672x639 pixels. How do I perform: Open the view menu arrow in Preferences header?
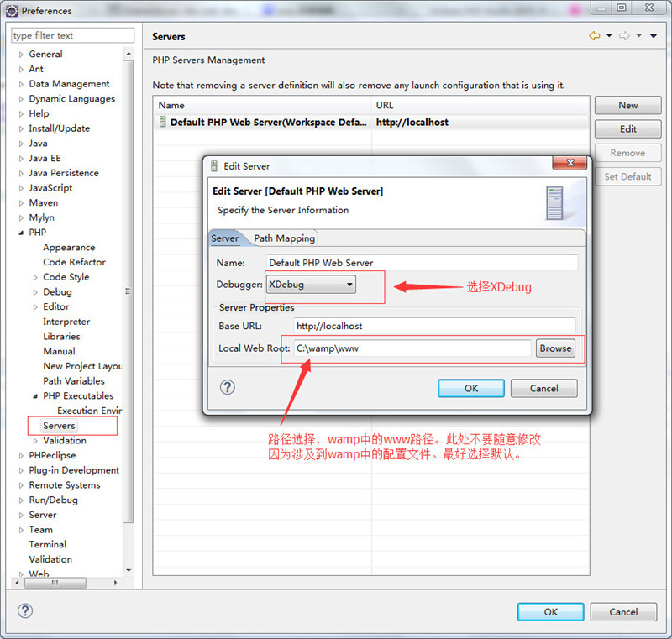point(654,36)
